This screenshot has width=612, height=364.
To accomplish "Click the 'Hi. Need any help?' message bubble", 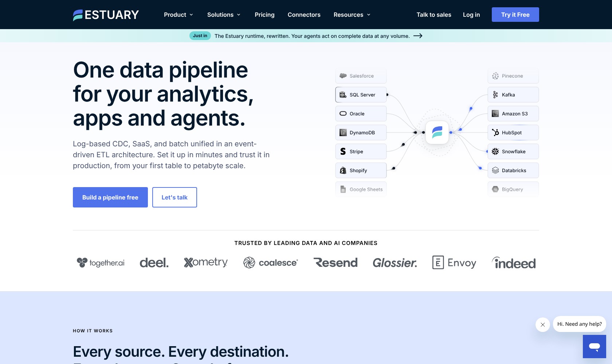I will click(x=580, y=324).
